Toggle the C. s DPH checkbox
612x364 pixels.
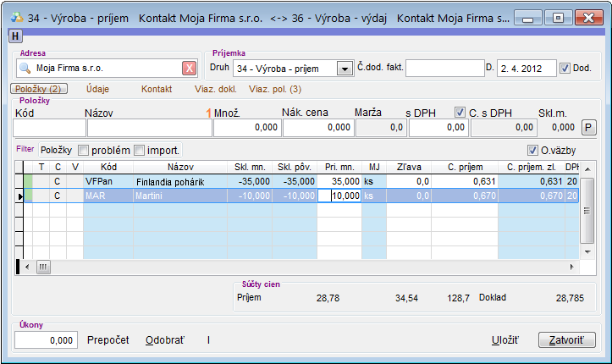click(x=460, y=112)
